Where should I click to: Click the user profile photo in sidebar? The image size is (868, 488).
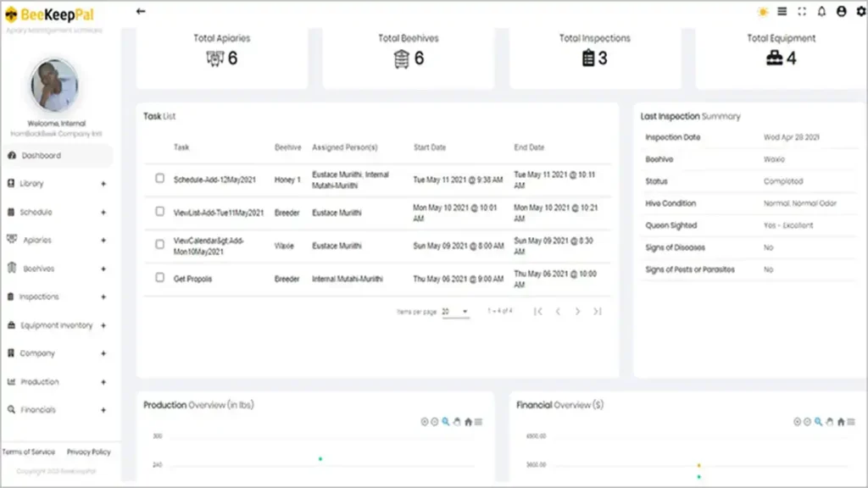[x=55, y=86]
